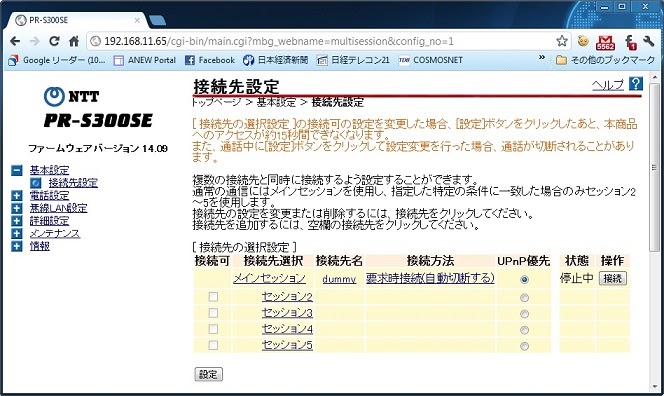Bookmark this page with the star icon
Image resolution: width=664 pixels, height=396 pixels.
click(562, 41)
